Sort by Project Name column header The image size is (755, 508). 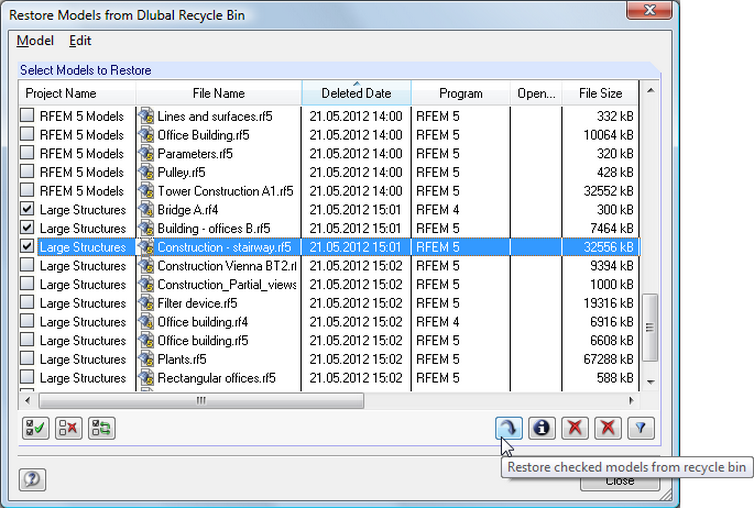(x=77, y=93)
